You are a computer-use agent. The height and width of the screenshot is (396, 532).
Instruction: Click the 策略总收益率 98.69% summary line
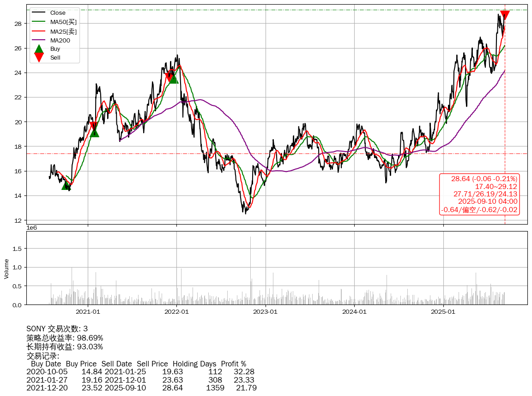click(x=65, y=338)
